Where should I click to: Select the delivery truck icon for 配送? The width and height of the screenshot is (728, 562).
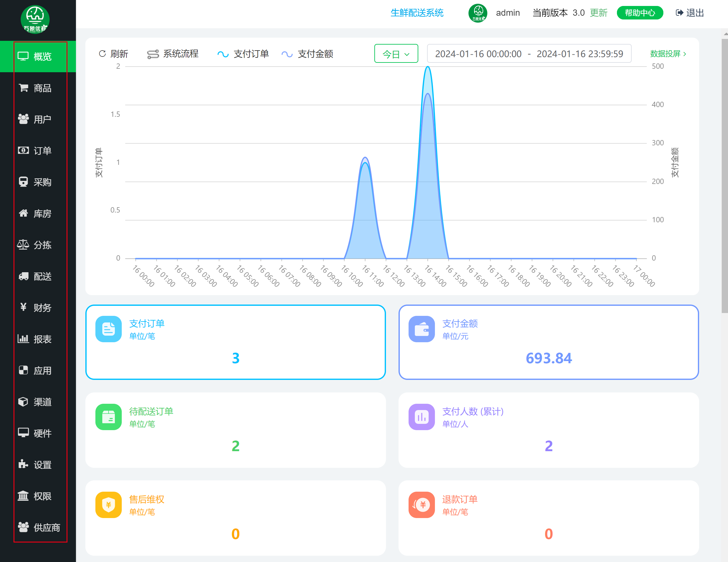pyautogui.click(x=23, y=276)
